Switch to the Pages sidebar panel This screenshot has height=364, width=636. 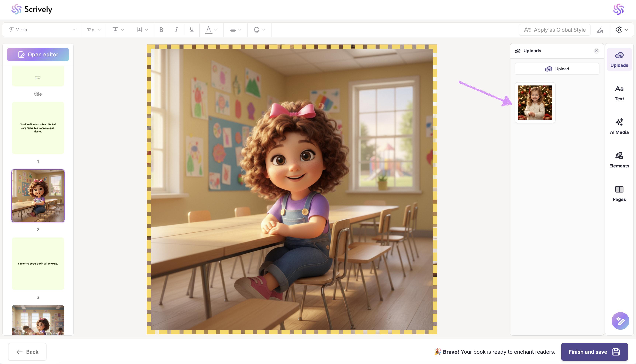coord(619,193)
